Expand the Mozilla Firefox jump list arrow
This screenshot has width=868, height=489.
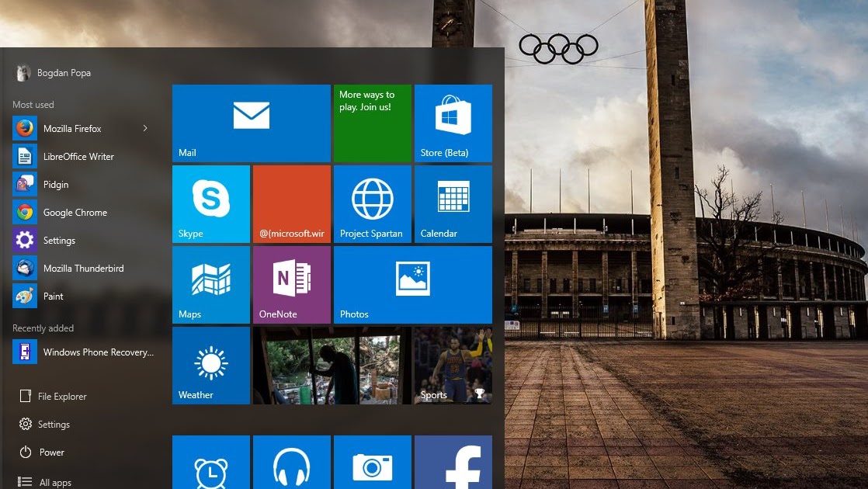tap(145, 128)
